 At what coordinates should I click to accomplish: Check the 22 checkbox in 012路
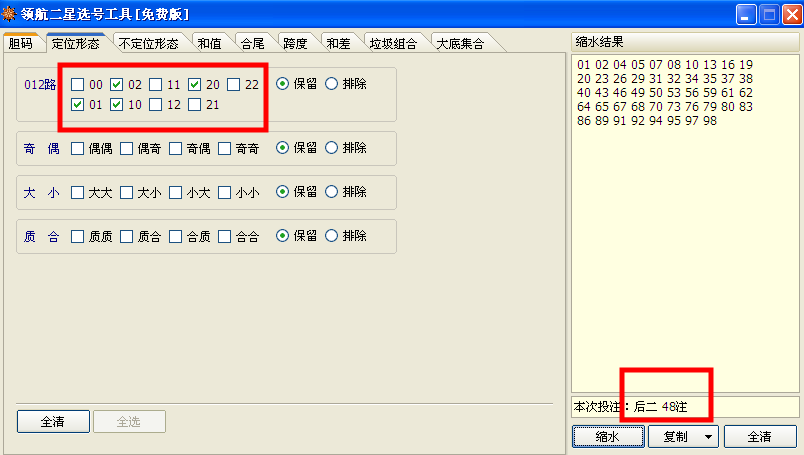pyautogui.click(x=233, y=84)
